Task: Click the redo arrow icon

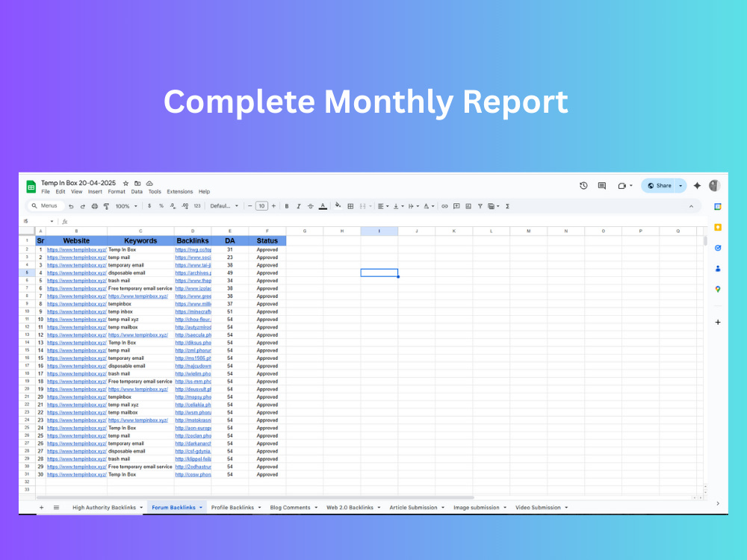Action: point(82,206)
